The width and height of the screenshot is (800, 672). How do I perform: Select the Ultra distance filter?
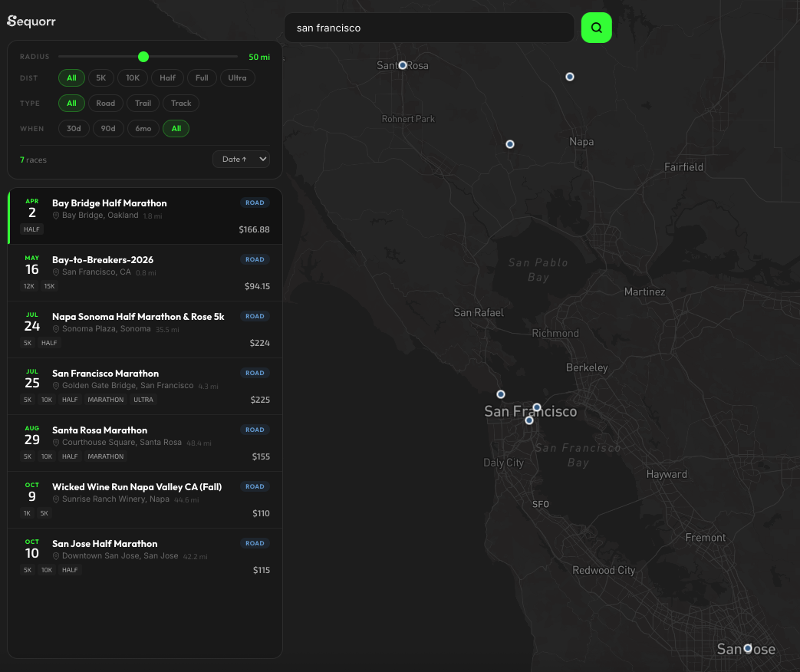point(237,77)
